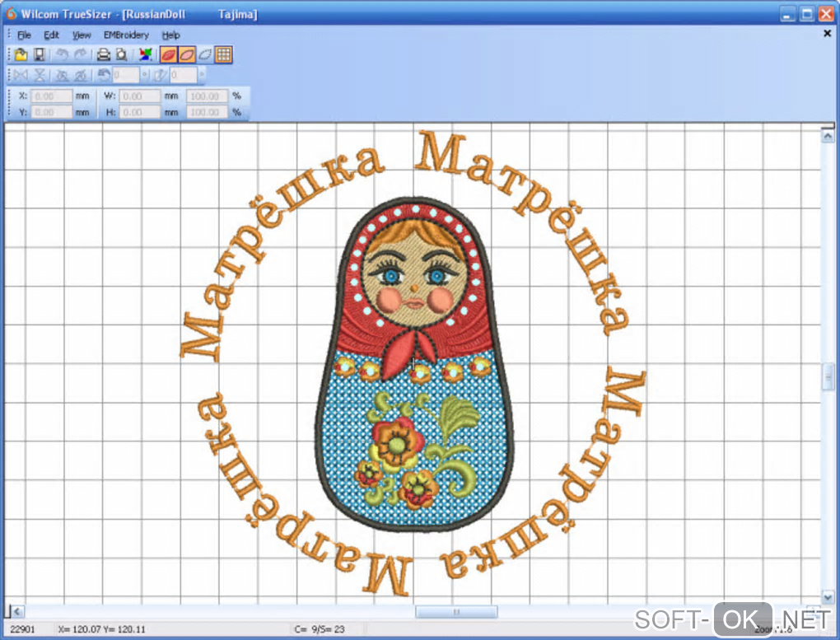The height and width of the screenshot is (640, 840).
Task: Open the View menu
Action: pyautogui.click(x=81, y=35)
